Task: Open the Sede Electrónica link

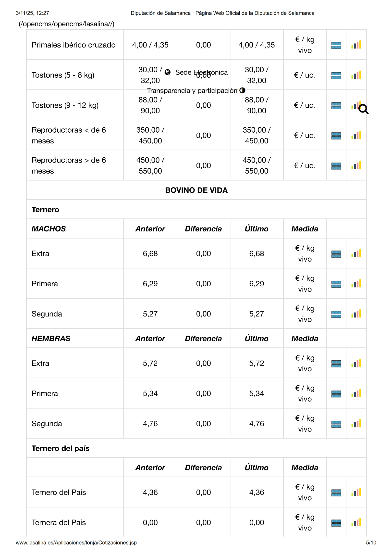Action: [x=201, y=72]
